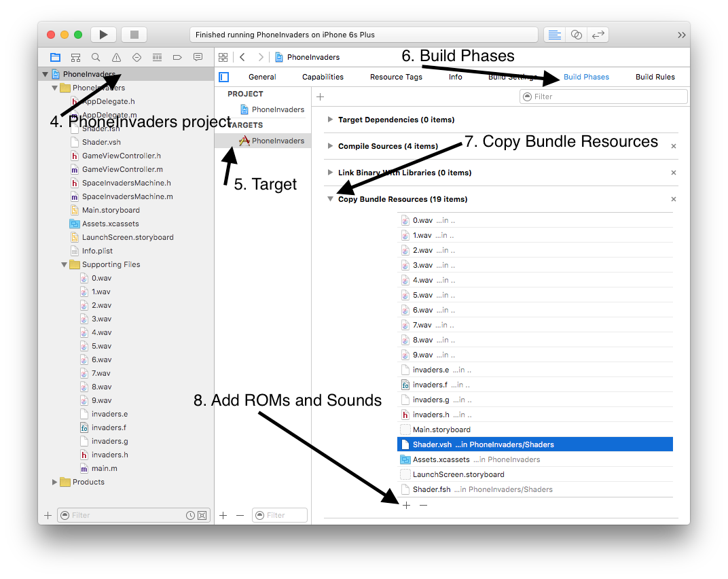Switch to the Build Rules tab
The image size is (728, 579).
pos(655,77)
